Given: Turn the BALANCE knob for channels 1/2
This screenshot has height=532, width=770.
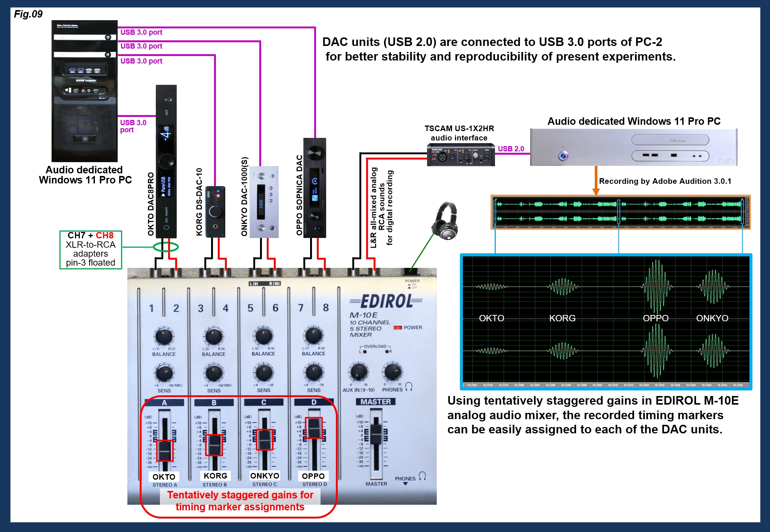Looking at the screenshot, I should point(164,336).
